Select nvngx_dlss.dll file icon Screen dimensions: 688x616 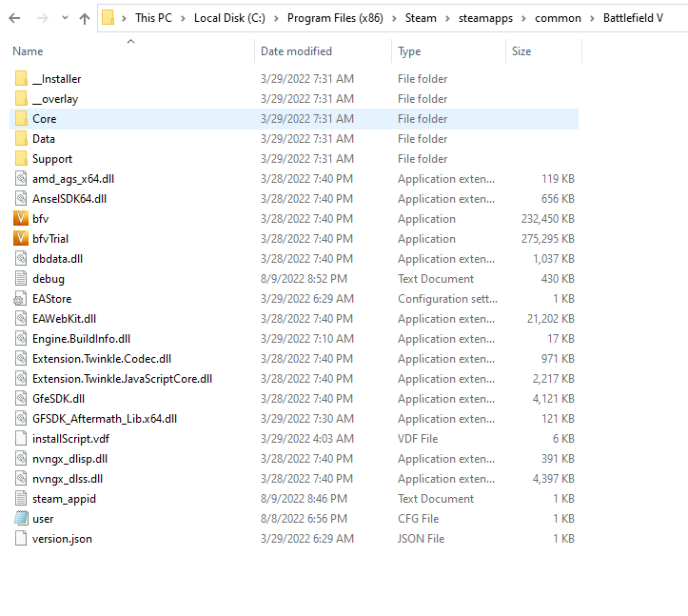[x=21, y=479]
